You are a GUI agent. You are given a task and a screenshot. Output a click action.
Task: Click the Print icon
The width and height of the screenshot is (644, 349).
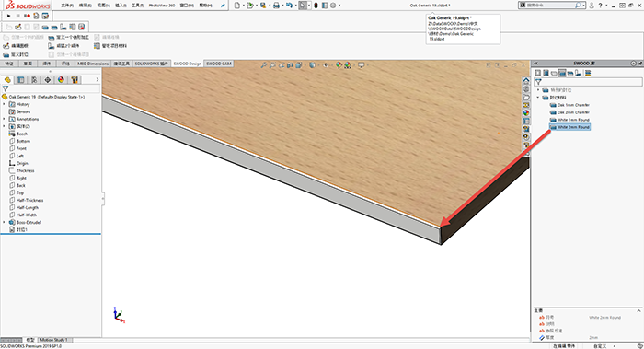click(276, 6)
